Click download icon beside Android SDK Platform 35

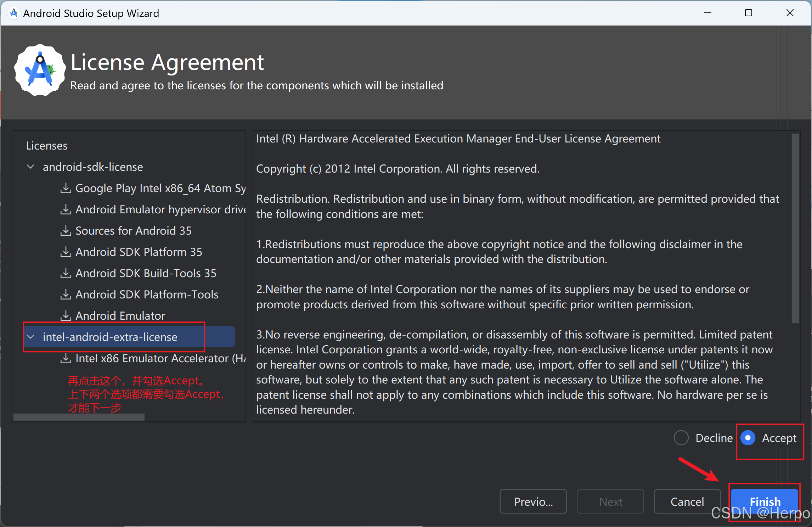(x=66, y=252)
